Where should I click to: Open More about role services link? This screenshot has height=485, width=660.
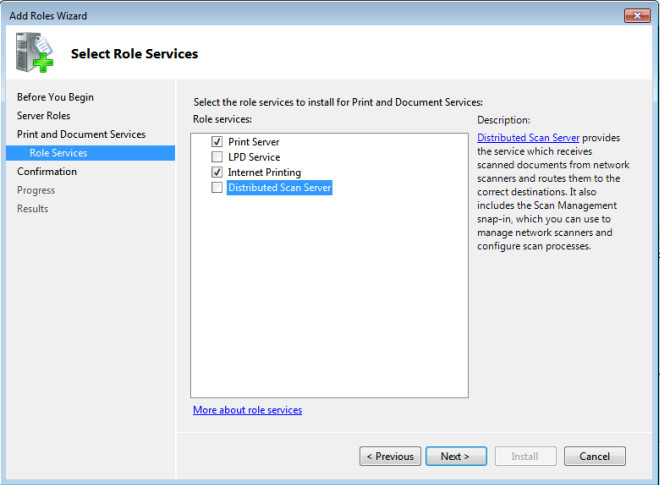pos(248,410)
